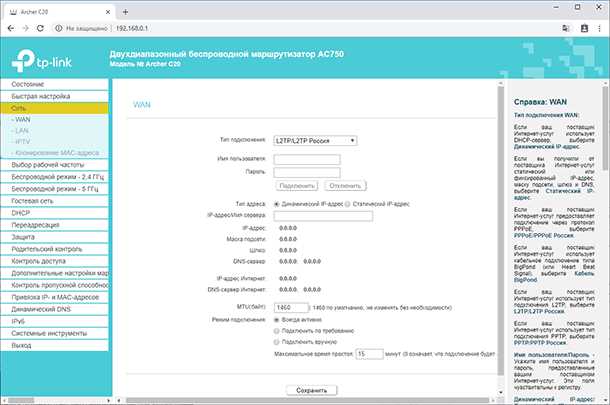Click sidebar horizontal scrollbar
This screenshot has height=405, width=610.
(x=21, y=400)
